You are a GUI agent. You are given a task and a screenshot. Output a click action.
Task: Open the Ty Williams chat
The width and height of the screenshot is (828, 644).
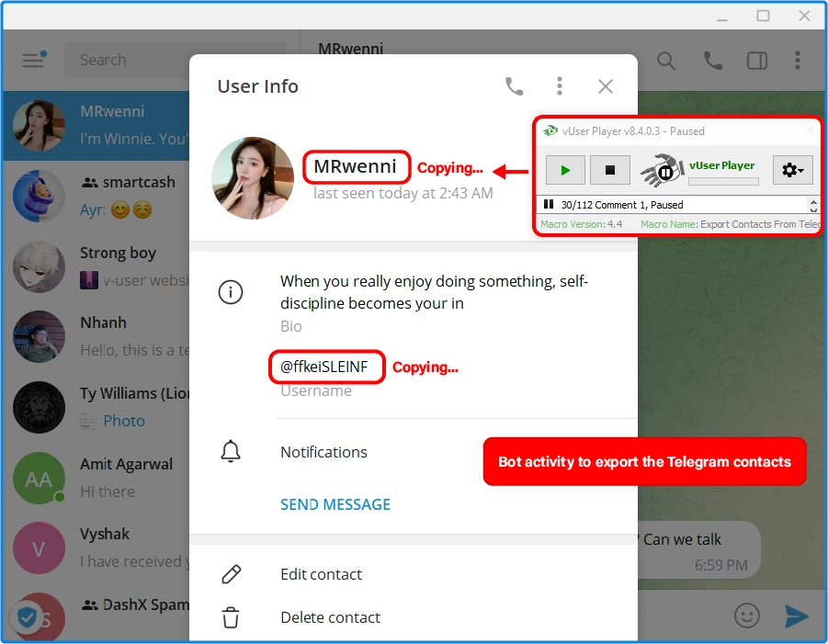click(x=96, y=407)
